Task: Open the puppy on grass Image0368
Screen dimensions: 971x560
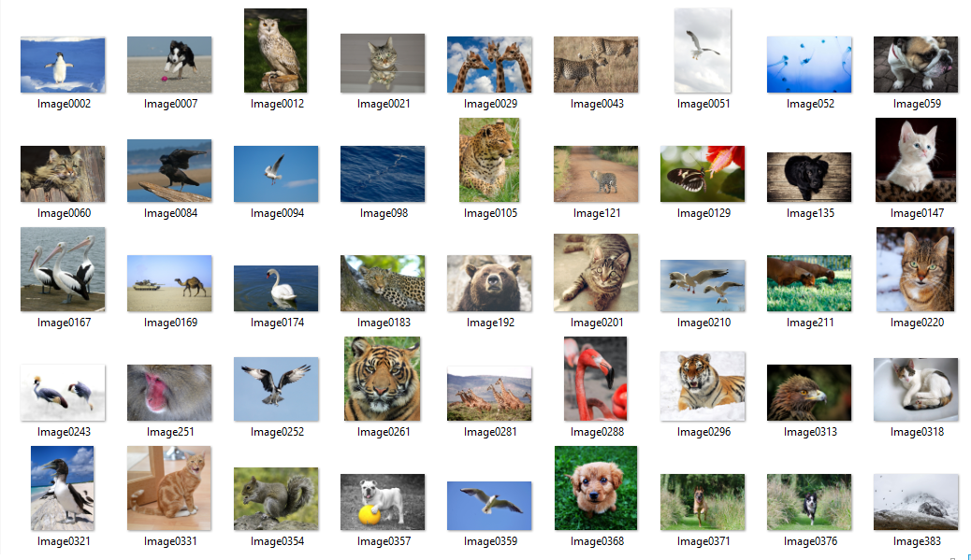Action: [x=596, y=488]
